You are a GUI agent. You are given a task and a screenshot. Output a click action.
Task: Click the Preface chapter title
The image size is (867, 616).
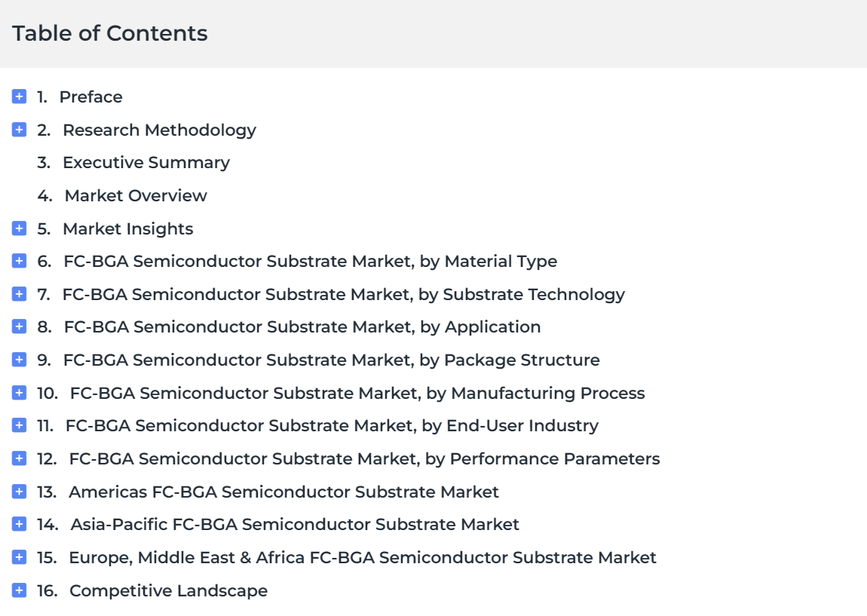(x=91, y=97)
